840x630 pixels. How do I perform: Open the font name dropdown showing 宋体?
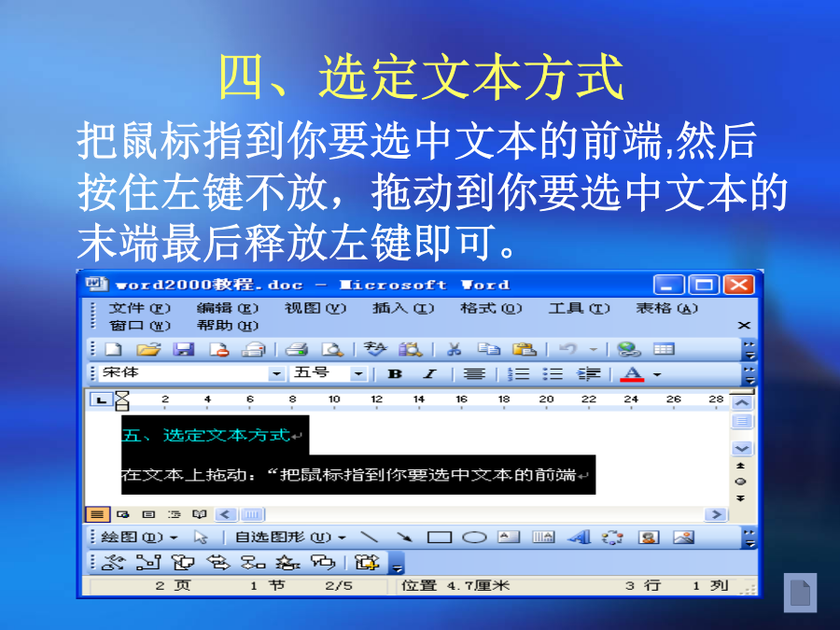(x=275, y=374)
